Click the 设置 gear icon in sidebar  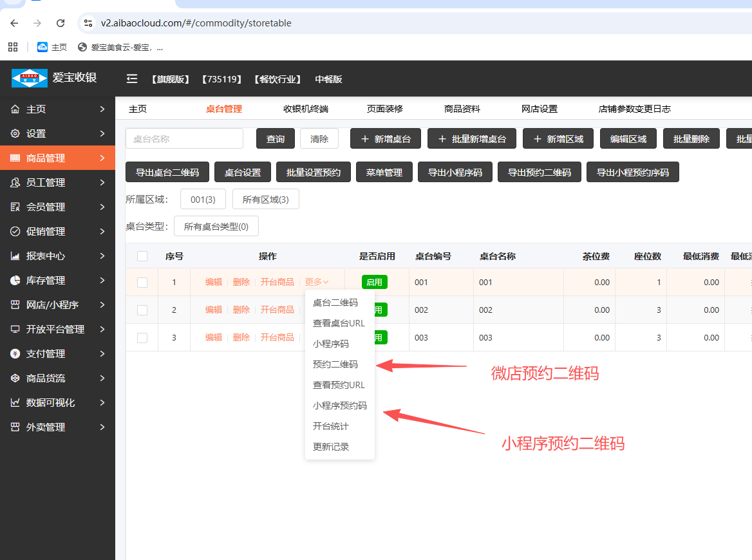pos(15,134)
